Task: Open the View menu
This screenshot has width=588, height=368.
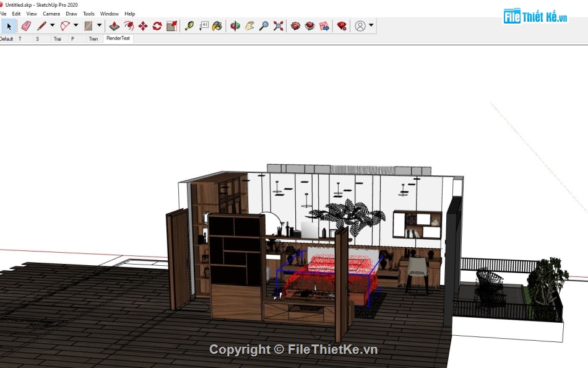Action: [x=32, y=14]
